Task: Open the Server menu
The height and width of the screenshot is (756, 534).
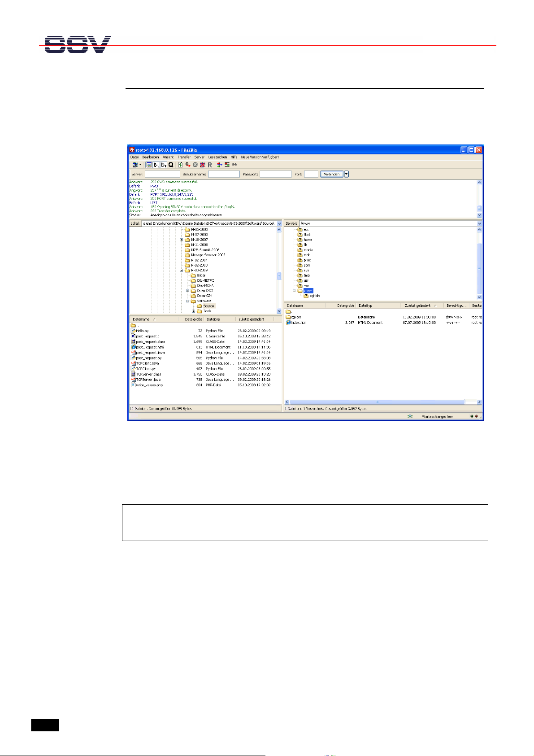Action: pyautogui.click(x=200, y=157)
